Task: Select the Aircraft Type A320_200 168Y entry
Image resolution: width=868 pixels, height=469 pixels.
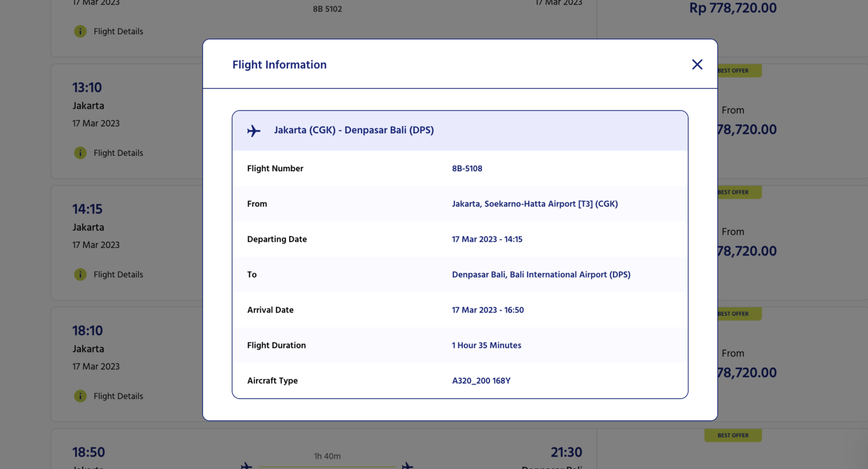Action: 481,380
